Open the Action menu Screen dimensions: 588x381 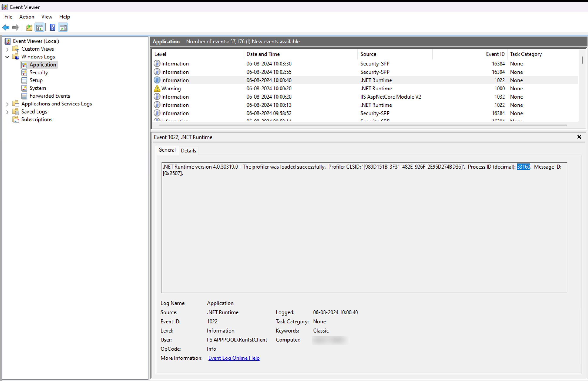point(27,17)
